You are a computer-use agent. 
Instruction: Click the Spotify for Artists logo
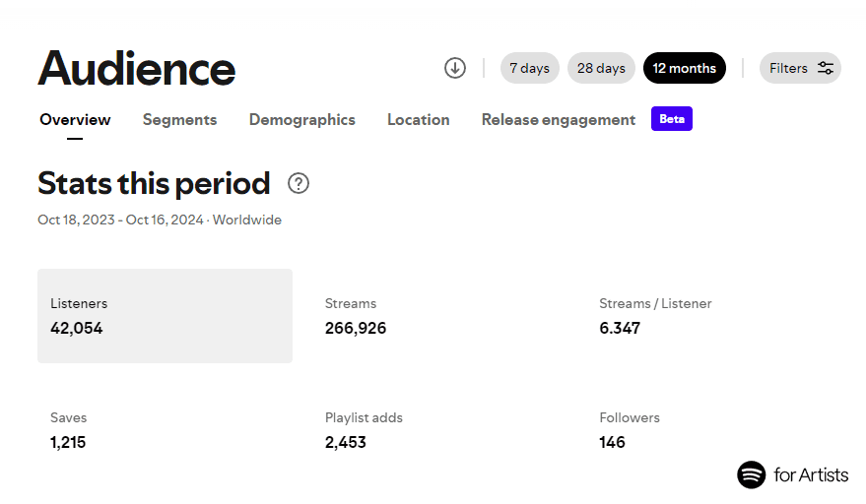tap(792, 474)
